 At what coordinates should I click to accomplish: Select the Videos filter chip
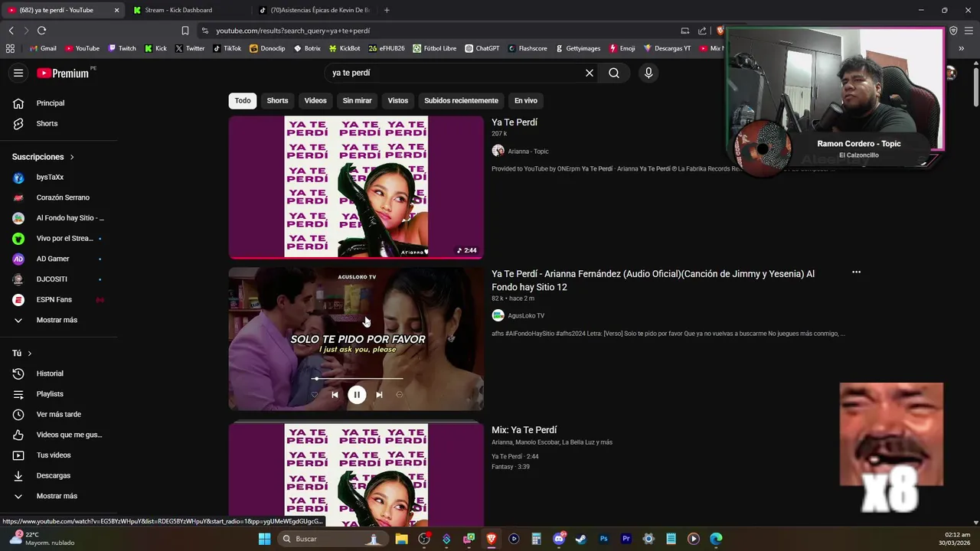coord(315,100)
